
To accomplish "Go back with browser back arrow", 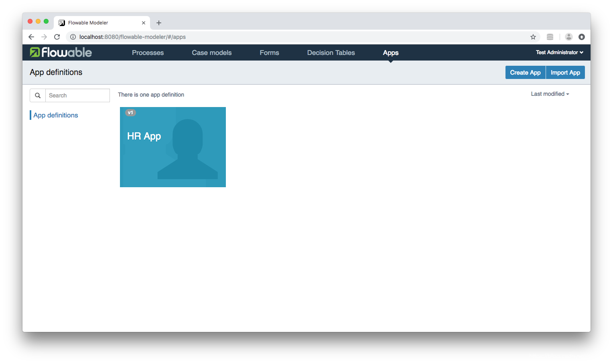I will coord(31,37).
